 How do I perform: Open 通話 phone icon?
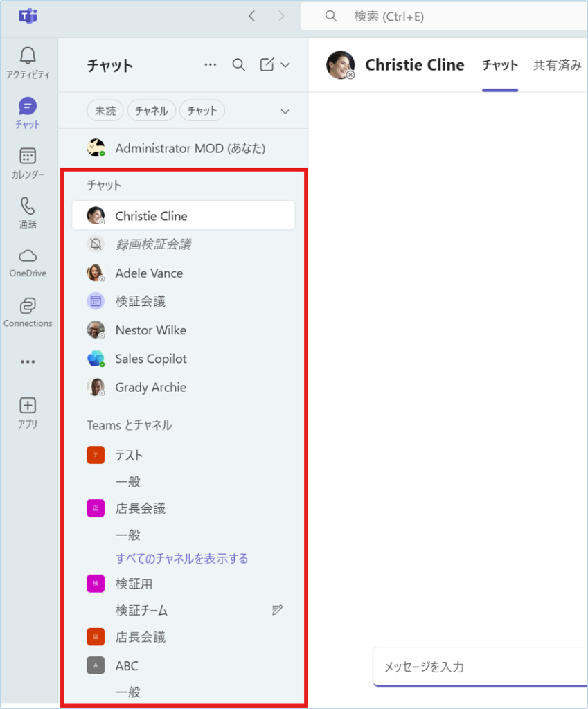28,206
